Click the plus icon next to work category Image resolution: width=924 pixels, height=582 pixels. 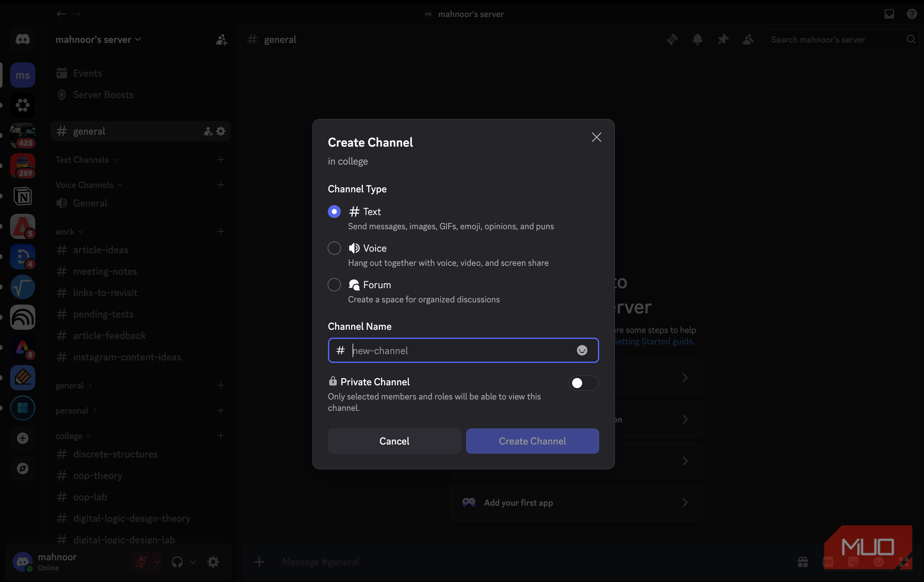221,232
